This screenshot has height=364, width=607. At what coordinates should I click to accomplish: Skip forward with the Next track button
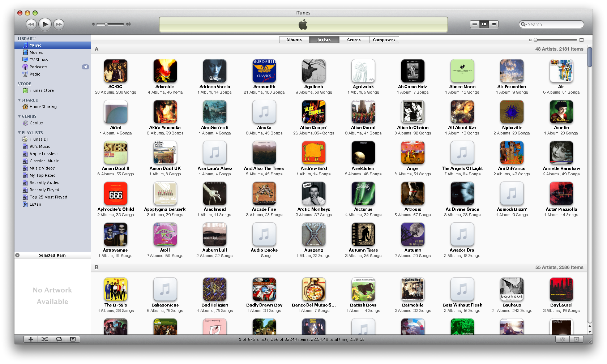point(59,24)
